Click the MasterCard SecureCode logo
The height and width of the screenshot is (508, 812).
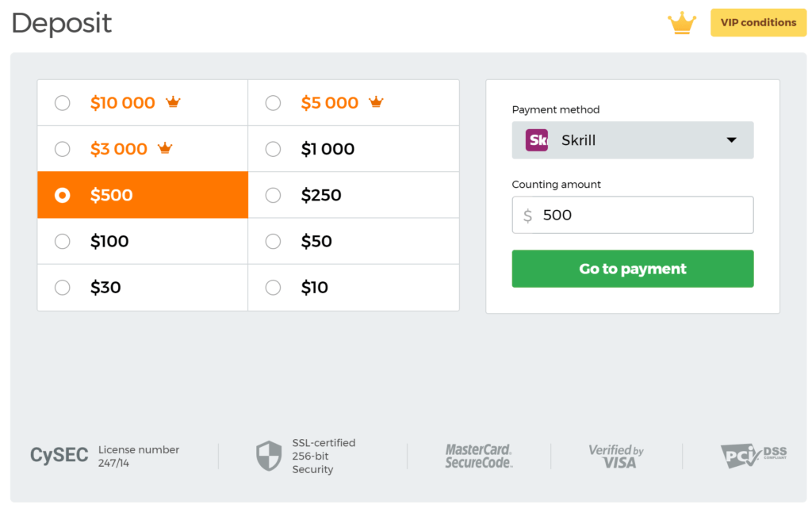(x=478, y=456)
